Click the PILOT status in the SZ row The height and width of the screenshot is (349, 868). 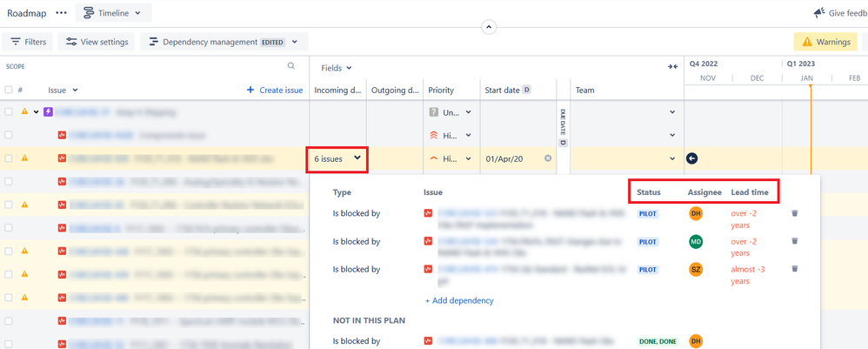648,270
